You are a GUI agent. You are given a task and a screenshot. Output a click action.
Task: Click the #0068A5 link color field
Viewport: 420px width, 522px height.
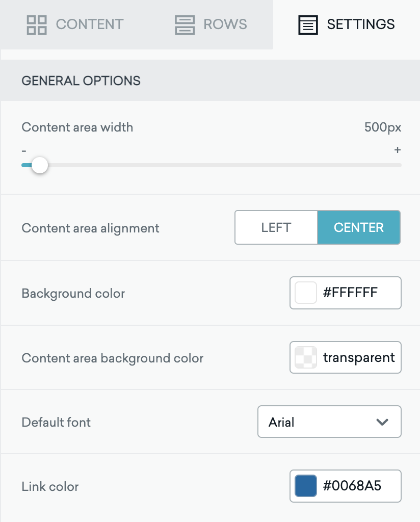pyautogui.click(x=346, y=486)
